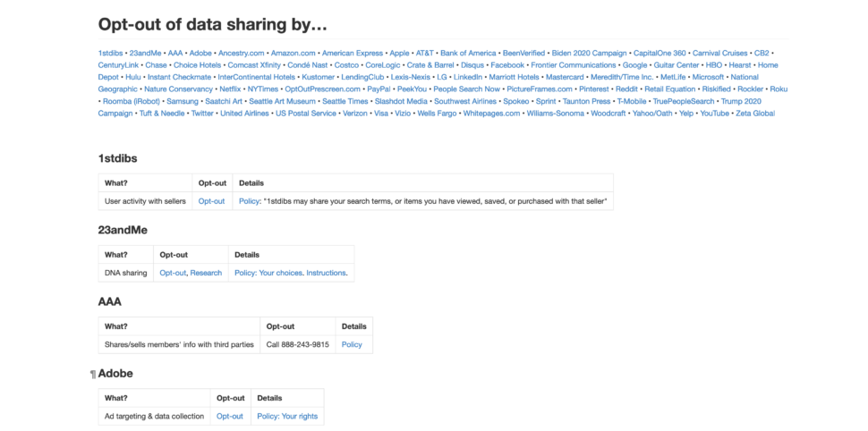Open 'Policy: Your rights' link for Adobe
868x431 pixels.
287,416
